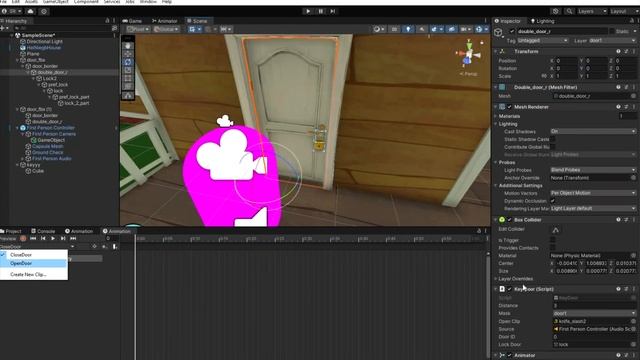
Task: Click the Hierarchy add (+) button
Action: point(3,28)
